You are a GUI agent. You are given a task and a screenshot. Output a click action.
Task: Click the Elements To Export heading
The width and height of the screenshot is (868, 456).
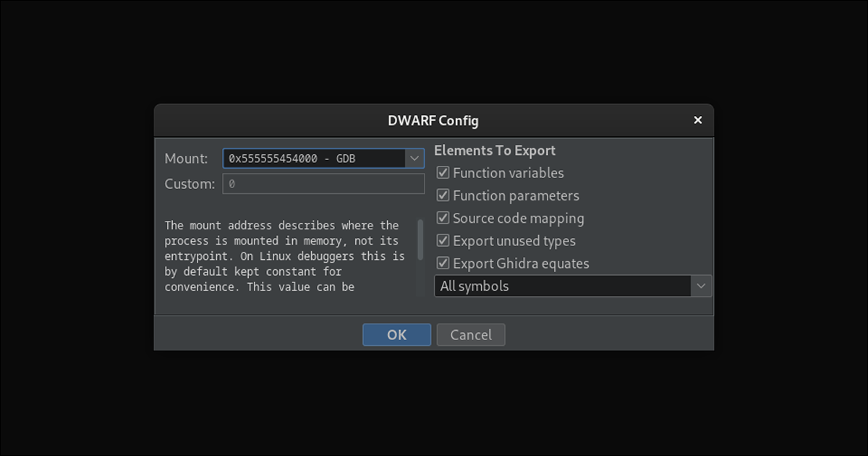pyautogui.click(x=495, y=151)
